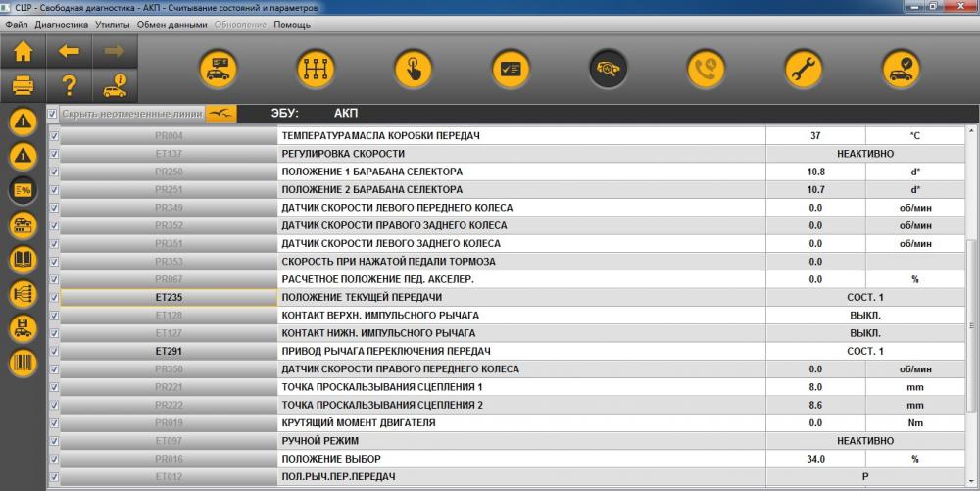The width and height of the screenshot is (980, 491).
Task: Open wrench repair round icon
Action: click(804, 69)
